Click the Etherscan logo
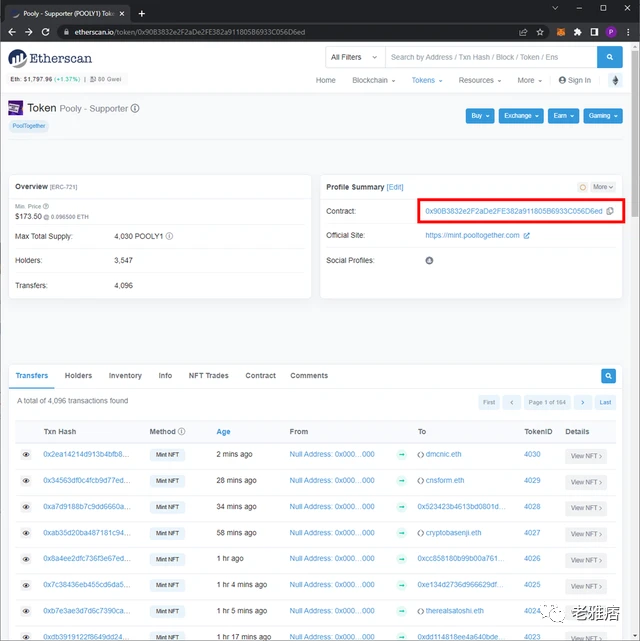The height and width of the screenshot is (641, 640). click(x=50, y=58)
